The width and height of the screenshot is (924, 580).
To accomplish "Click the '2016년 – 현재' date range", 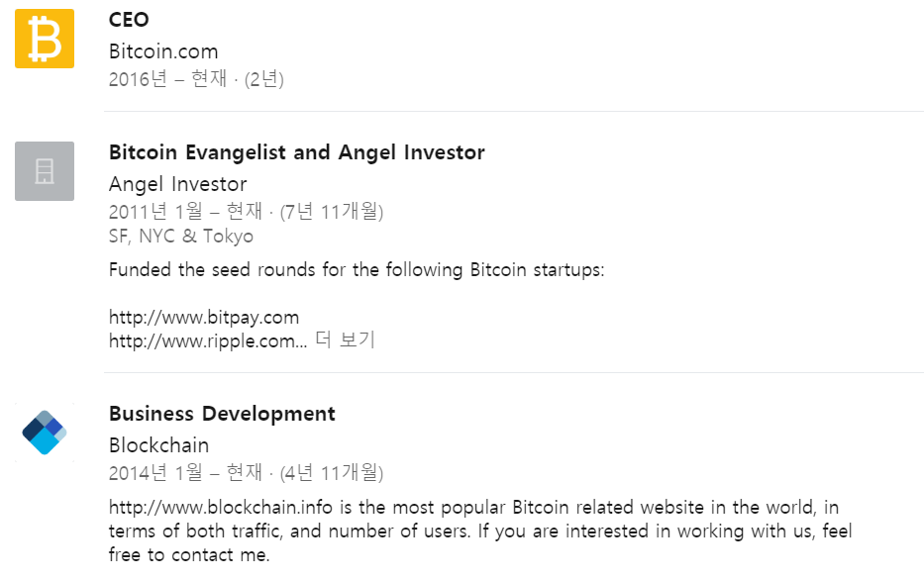I will pyautogui.click(x=168, y=79).
